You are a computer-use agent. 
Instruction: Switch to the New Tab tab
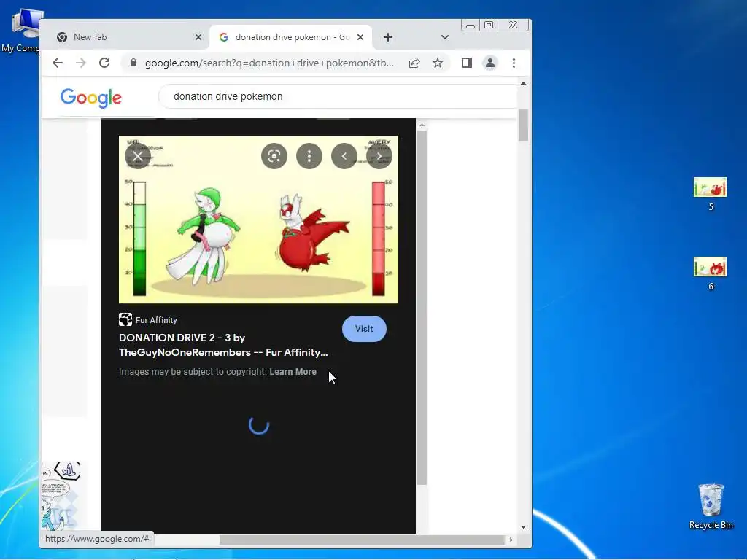click(x=124, y=37)
